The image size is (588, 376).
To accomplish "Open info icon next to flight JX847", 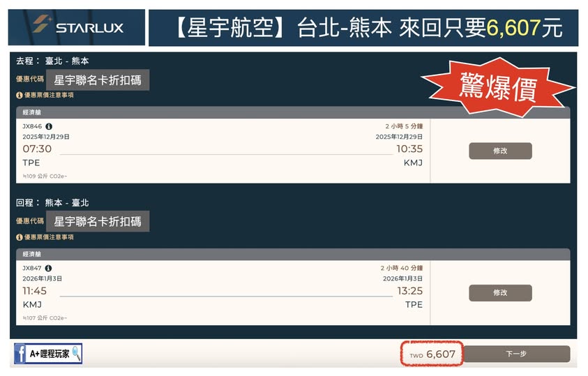I will click(x=49, y=268).
